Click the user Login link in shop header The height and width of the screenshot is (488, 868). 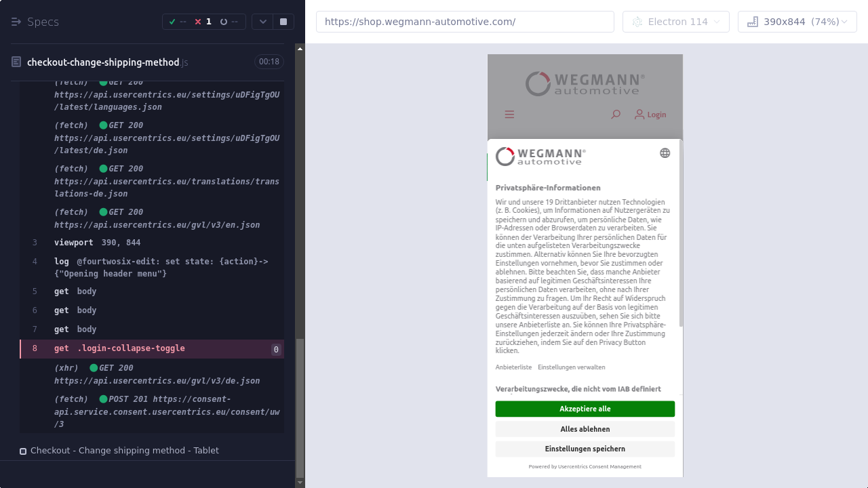(x=650, y=115)
